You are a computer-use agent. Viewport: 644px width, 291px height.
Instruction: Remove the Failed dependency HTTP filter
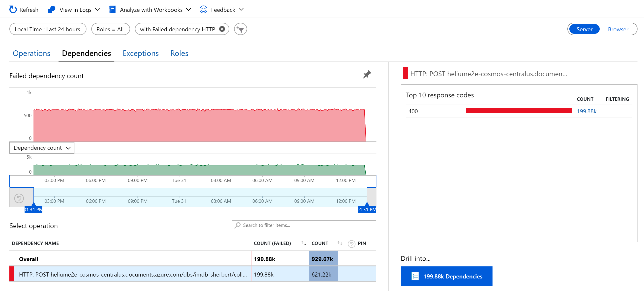pyautogui.click(x=222, y=29)
